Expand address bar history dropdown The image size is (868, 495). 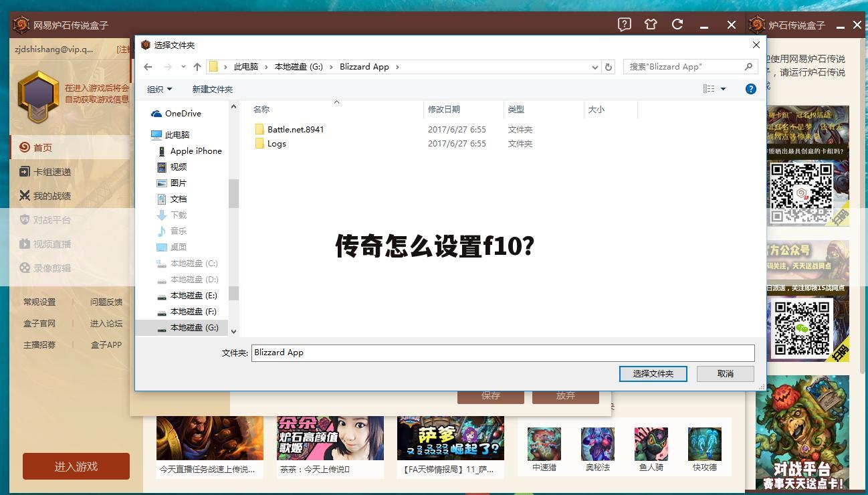pyautogui.click(x=595, y=67)
